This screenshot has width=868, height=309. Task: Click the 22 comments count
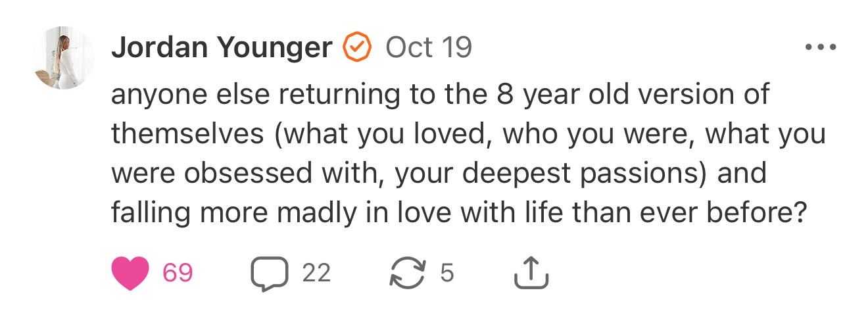tap(316, 273)
